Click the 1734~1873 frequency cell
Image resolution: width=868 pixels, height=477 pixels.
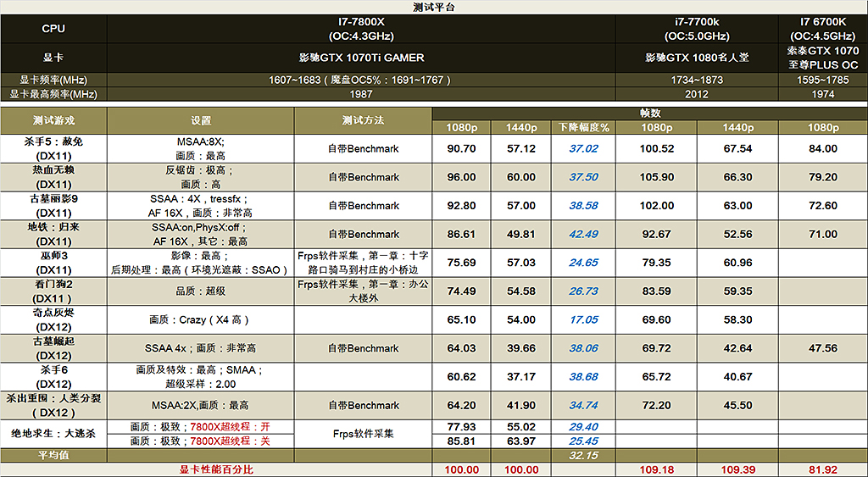point(697,80)
